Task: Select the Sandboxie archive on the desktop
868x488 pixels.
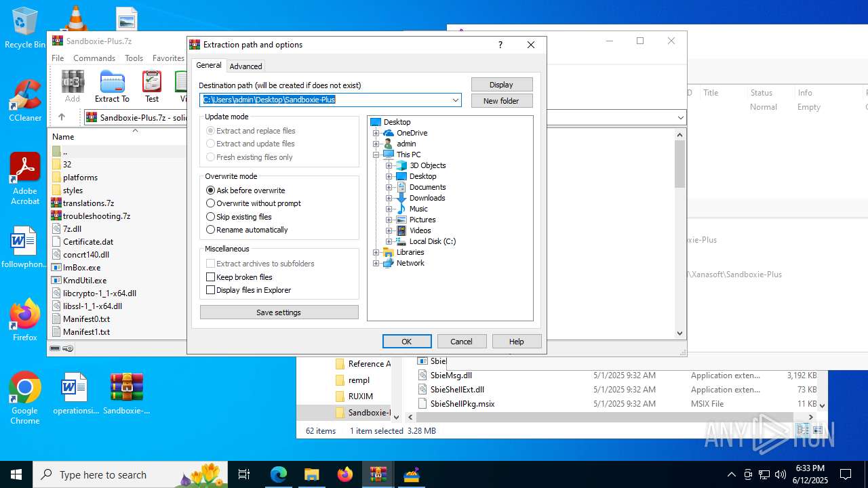Action: click(x=127, y=394)
